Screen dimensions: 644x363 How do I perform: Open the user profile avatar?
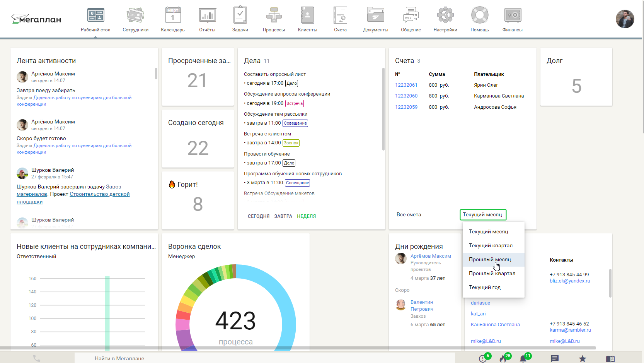click(625, 19)
